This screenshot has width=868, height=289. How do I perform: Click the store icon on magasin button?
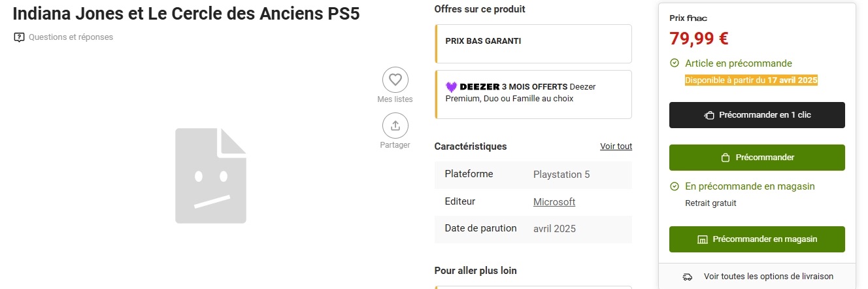(703, 239)
